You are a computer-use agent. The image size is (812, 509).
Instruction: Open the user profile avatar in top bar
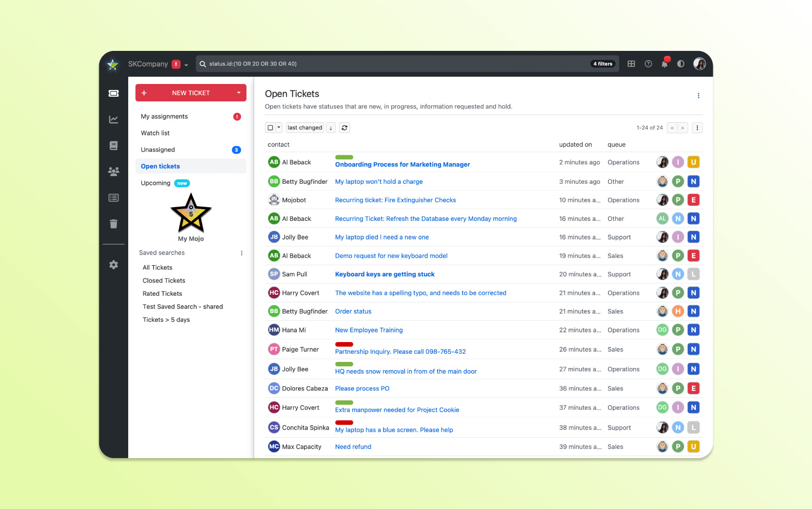pos(700,64)
